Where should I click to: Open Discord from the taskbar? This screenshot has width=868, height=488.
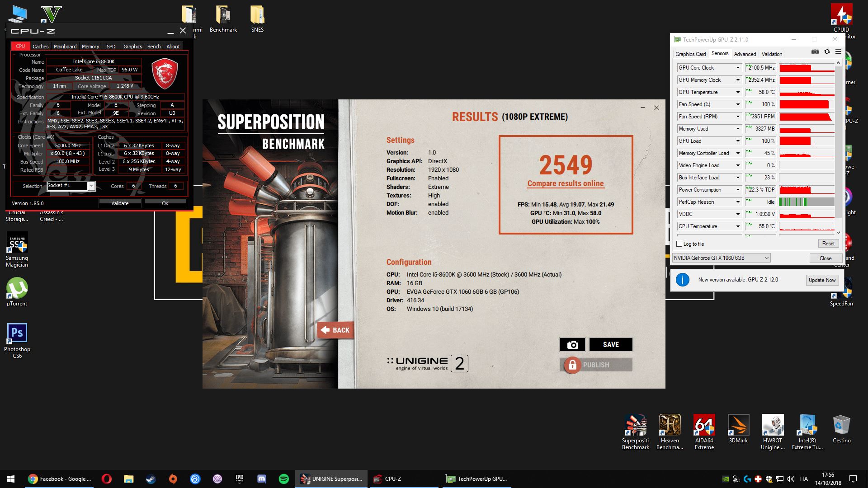pyautogui.click(x=261, y=479)
